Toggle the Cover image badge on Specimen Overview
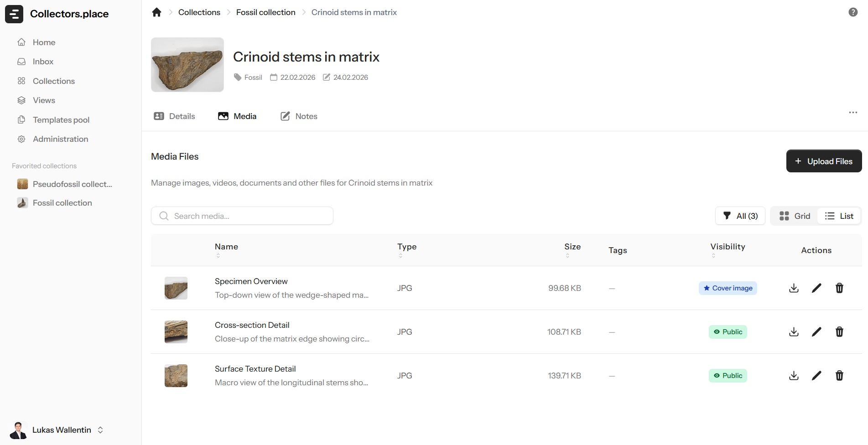Image resolution: width=868 pixels, height=445 pixels. click(728, 288)
